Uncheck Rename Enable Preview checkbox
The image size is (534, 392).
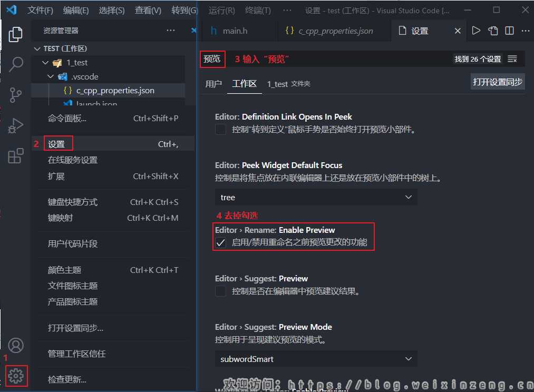[x=221, y=242]
